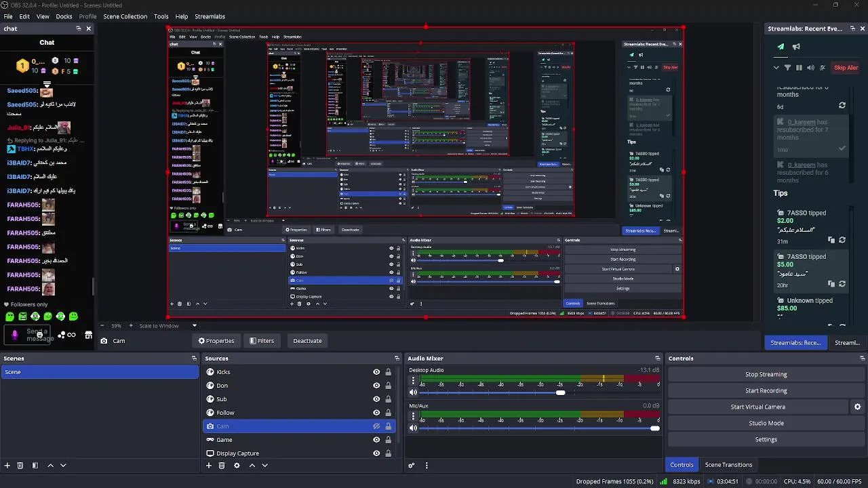868x488 pixels.
Task: Zoom in the preview with the plus button
Action: [132, 326]
